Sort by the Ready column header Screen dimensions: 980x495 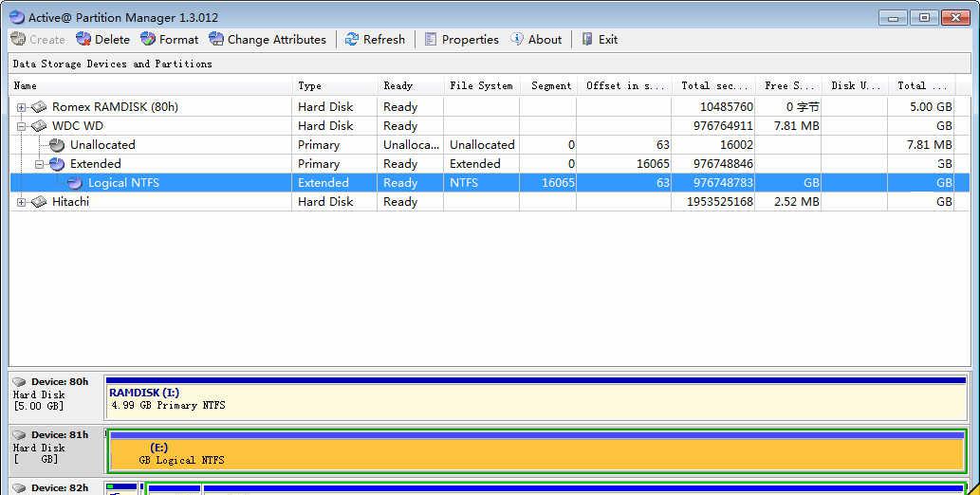pyautogui.click(x=411, y=85)
